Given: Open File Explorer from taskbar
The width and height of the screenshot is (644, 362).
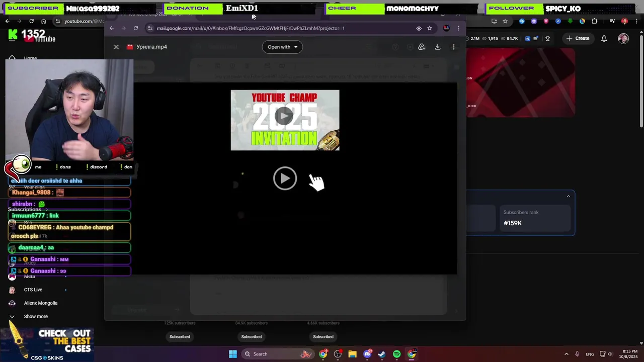Looking at the screenshot, I should [x=352, y=354].
